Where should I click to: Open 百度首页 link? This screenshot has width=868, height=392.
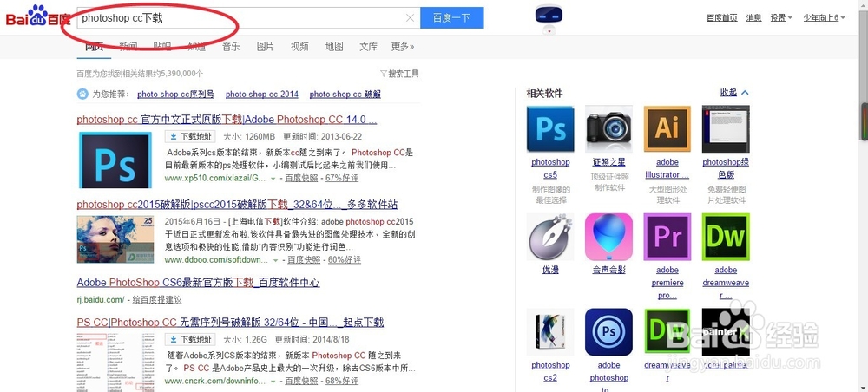pyautogui.click(x=722, y=17)
